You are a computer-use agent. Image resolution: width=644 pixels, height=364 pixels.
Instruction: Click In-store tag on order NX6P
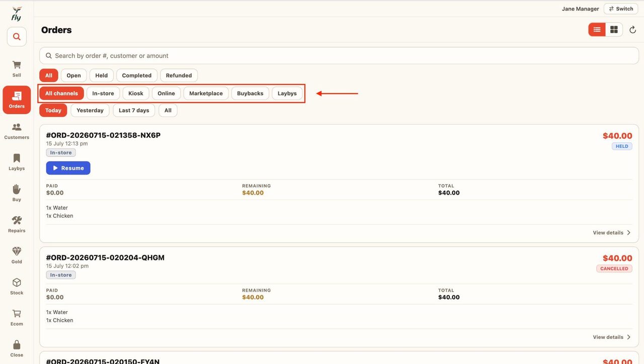pyautogui.click(x=61, y=153)
